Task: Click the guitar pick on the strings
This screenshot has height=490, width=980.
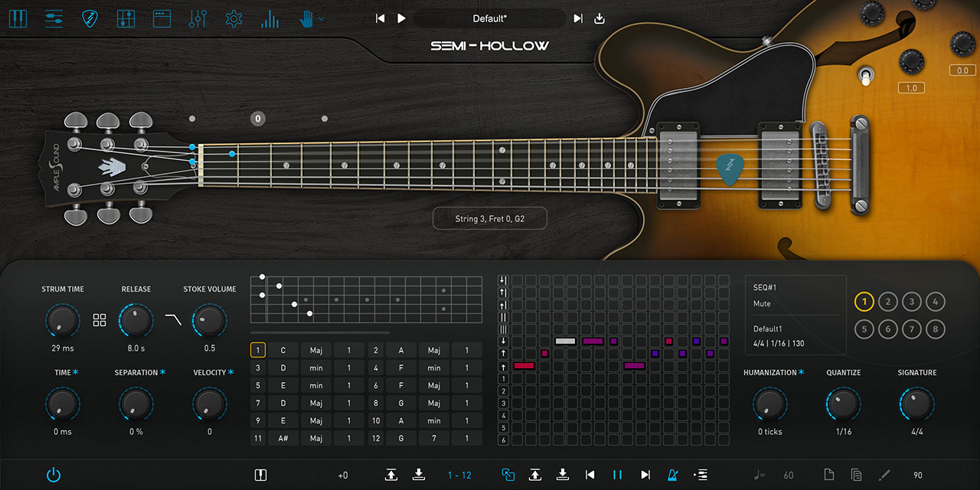Action: (730, 168)
